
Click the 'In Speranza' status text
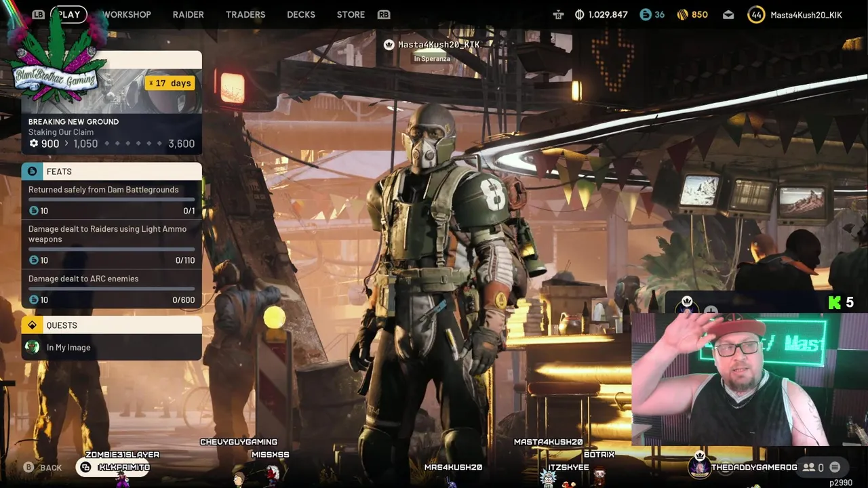(432, 59)
